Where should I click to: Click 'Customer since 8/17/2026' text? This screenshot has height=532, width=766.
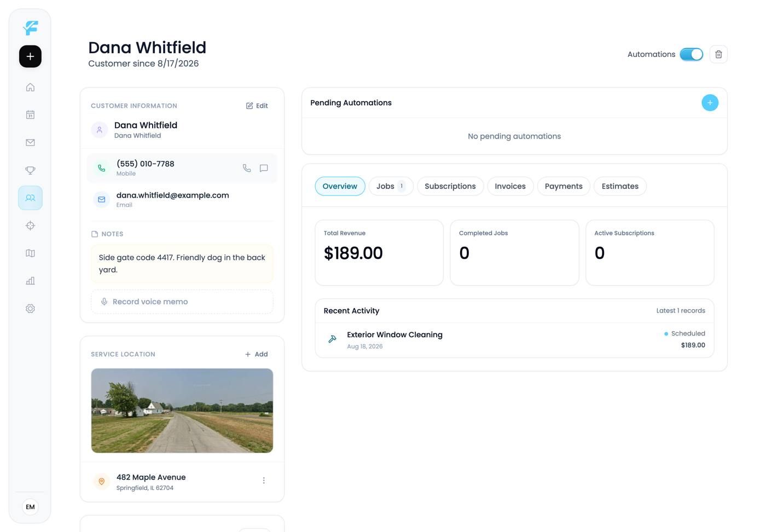click(x=143, y=63)
